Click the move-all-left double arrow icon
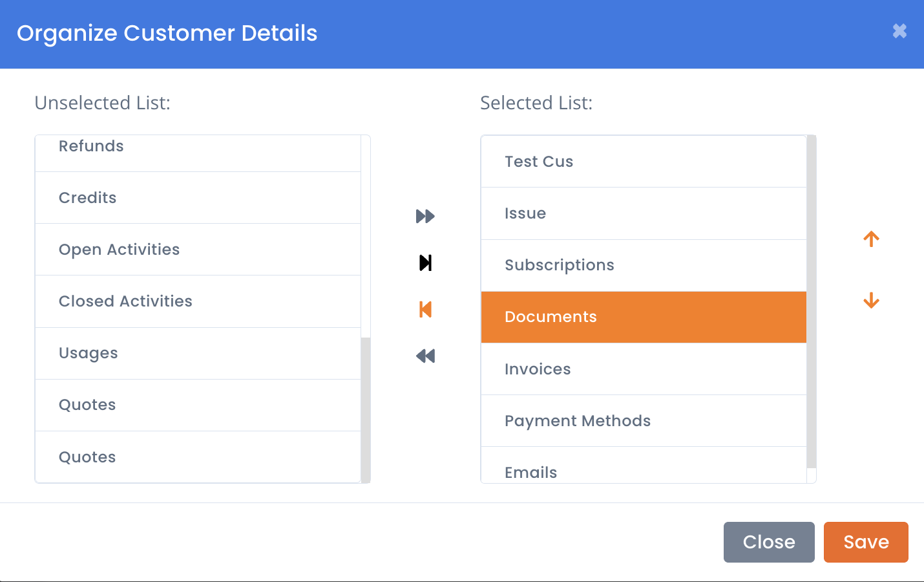This screenshot has width=924, height=582. (425, 356)
